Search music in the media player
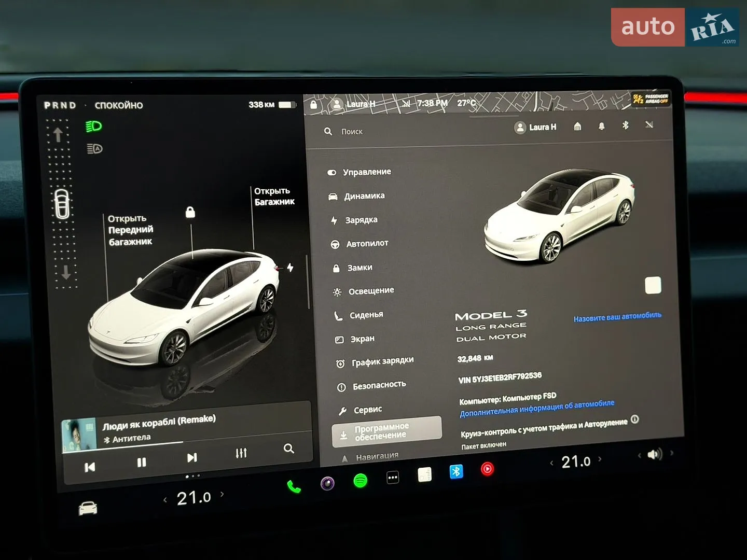The height and width of the screenshot is (560, 747). (x=289, y=449)
